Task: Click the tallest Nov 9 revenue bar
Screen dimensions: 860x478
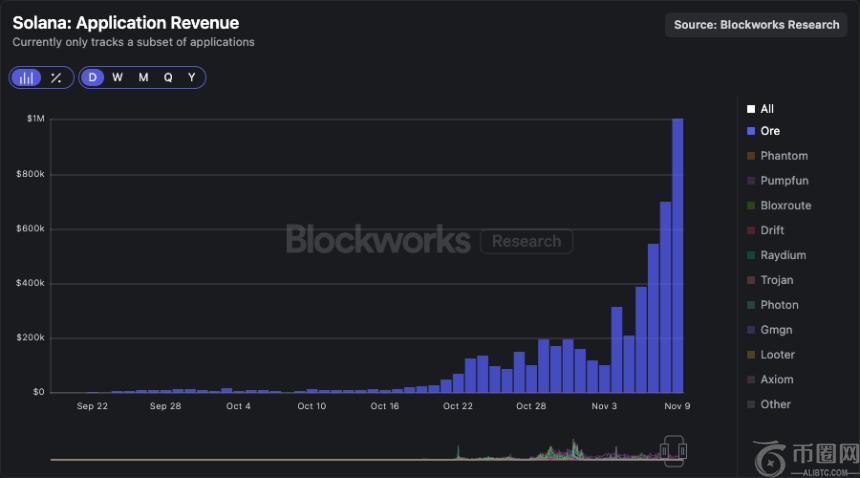Action: point(677,255)
